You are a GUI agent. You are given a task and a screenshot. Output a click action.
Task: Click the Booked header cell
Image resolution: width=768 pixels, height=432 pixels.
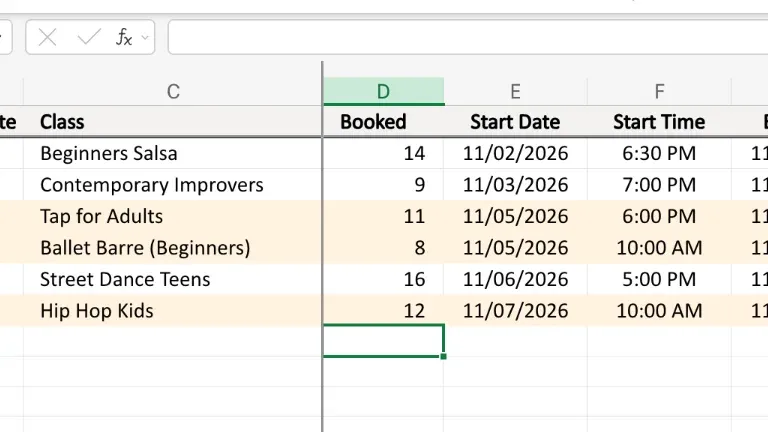pyautogui.click(x=384, y=121)
